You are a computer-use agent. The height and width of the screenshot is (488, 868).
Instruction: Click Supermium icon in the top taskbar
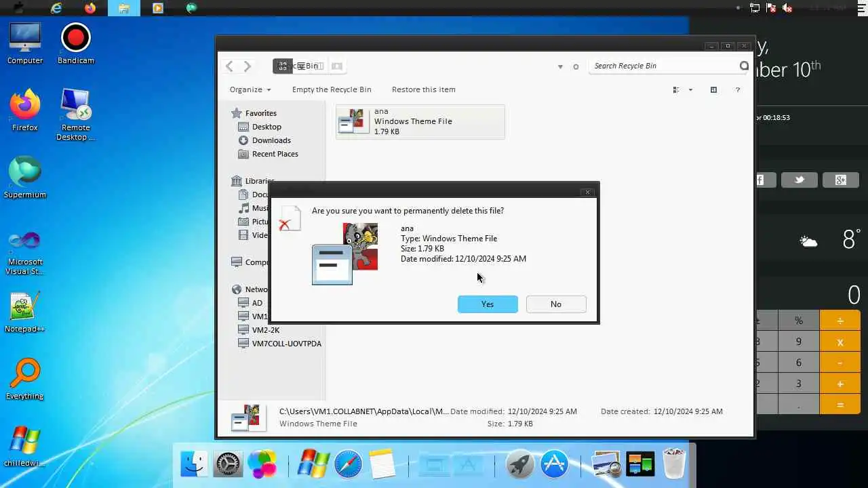coord(192,8)
